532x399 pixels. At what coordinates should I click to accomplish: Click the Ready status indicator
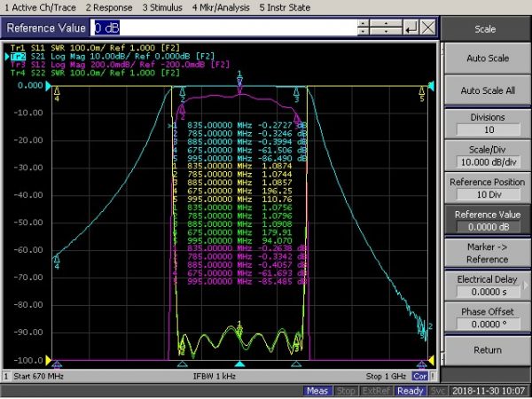pos(411,391)
